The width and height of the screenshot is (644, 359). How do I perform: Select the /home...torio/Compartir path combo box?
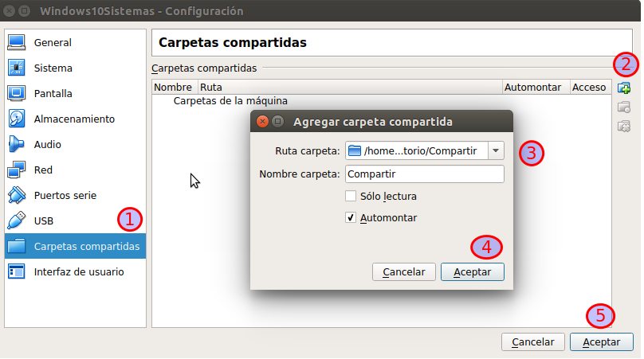tap(424, 150)
